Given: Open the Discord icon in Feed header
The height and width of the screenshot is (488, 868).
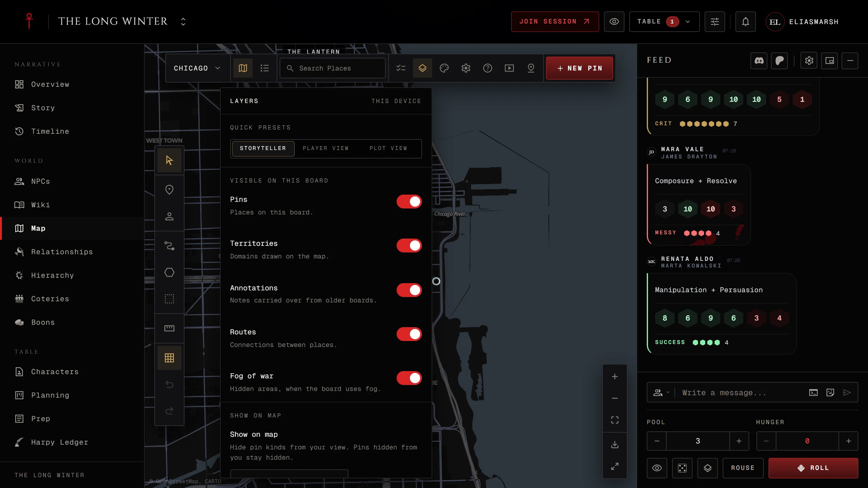Looking at the screenshot, I should 759,61.
